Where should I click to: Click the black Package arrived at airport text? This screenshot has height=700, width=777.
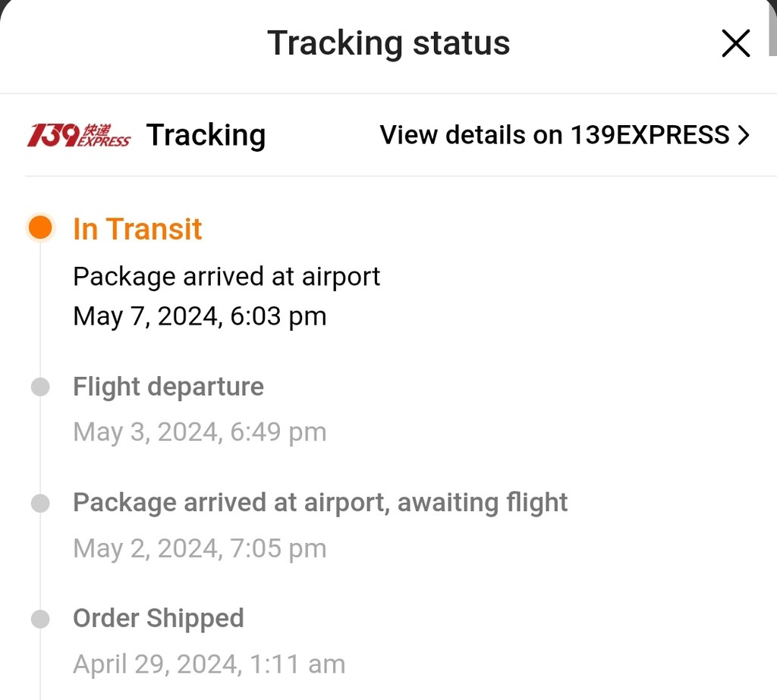226,276
